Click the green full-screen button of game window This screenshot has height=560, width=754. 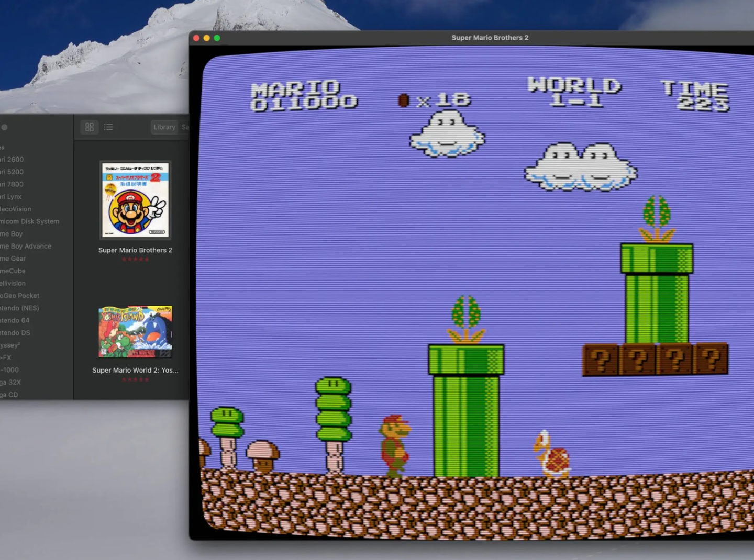coord(217,38)
